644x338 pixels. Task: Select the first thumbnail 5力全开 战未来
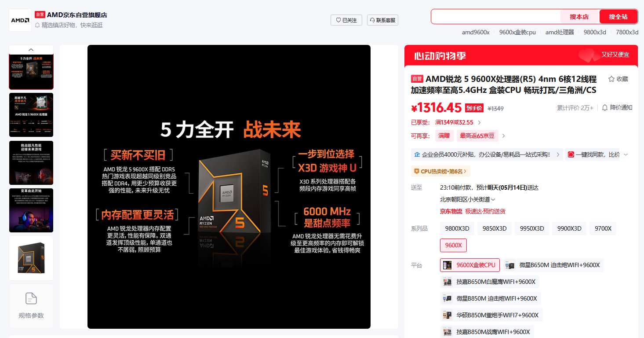(31, 71)
